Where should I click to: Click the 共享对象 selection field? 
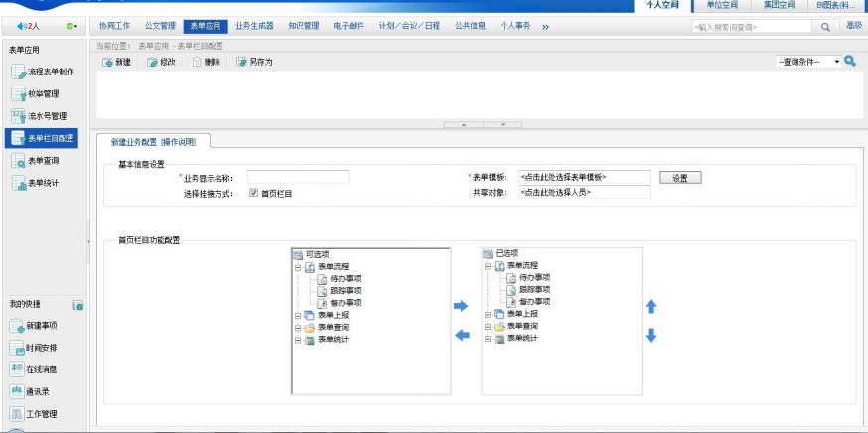coord(584,192)
